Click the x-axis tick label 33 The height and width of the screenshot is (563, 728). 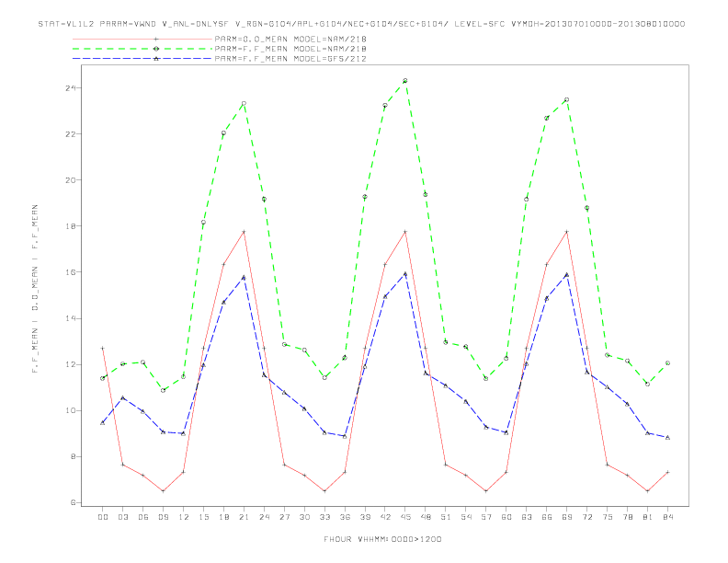[324, 517]
